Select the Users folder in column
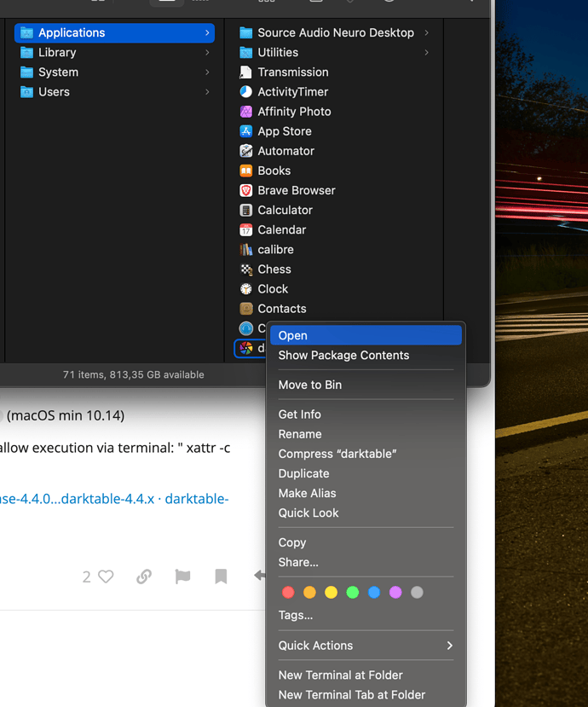Image resolution: width=588 pixels, height=707 pixels. tap(54, 92)
